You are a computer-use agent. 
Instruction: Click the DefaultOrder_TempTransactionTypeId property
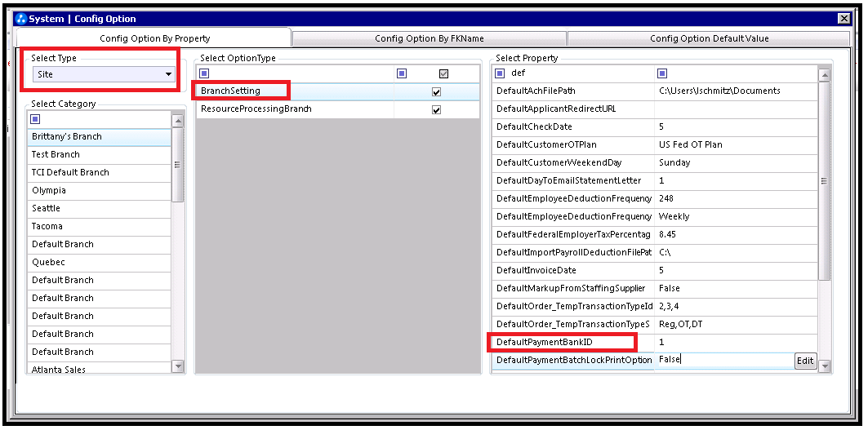[573, 306]
